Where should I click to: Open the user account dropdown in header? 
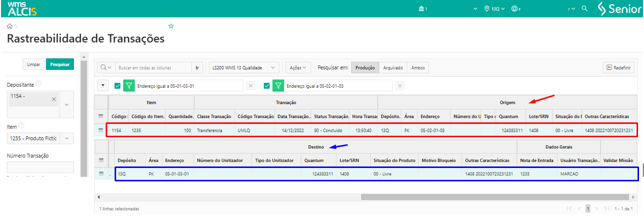point(573,8)
